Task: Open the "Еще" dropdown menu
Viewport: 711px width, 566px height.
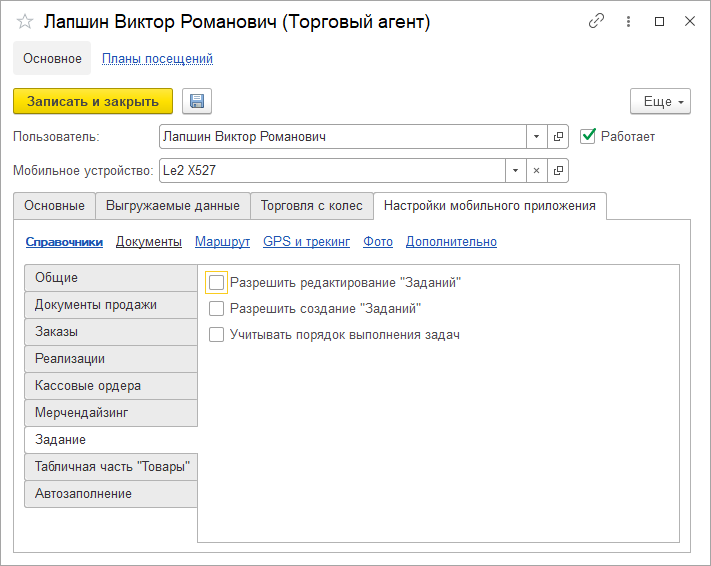Action: (x=660, y=101)
